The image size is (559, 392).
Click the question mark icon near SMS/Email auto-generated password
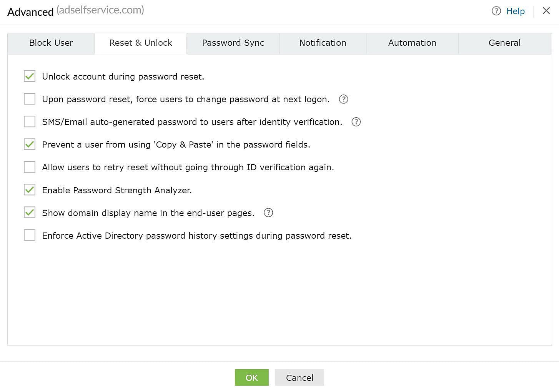coord(356,122)
